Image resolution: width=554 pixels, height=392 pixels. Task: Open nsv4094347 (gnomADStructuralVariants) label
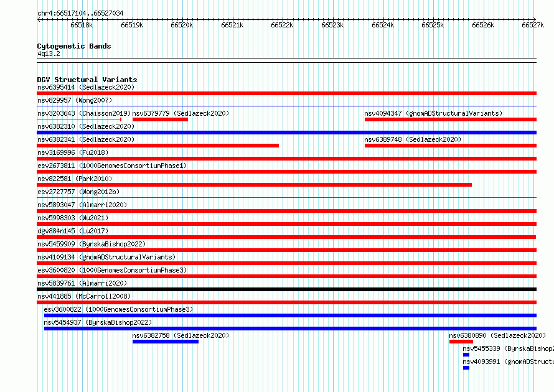[433, 113]
